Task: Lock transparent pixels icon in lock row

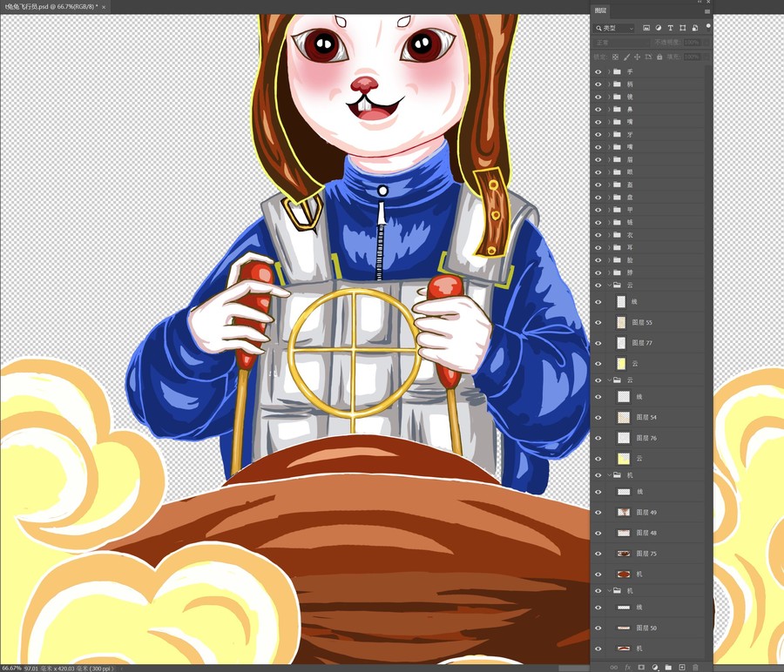Action: click(x=616, y=57)
